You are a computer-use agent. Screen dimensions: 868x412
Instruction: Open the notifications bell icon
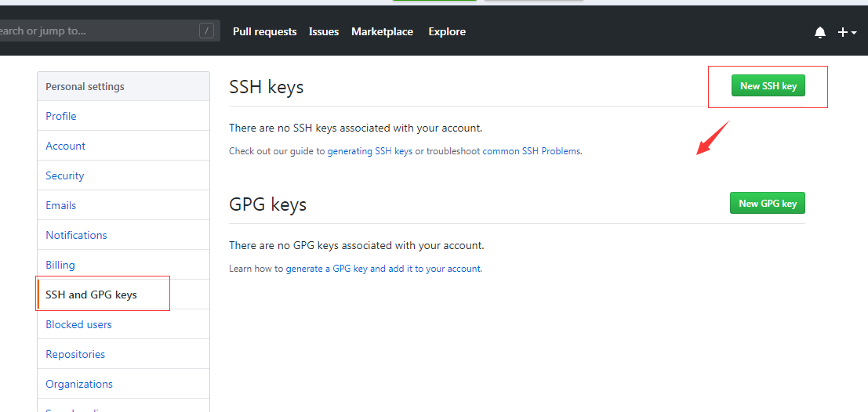pos(820,32)
